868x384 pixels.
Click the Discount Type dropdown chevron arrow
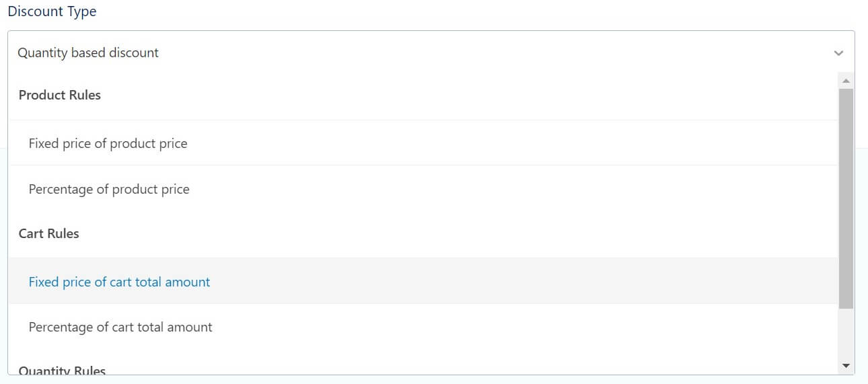coord(838,53)
